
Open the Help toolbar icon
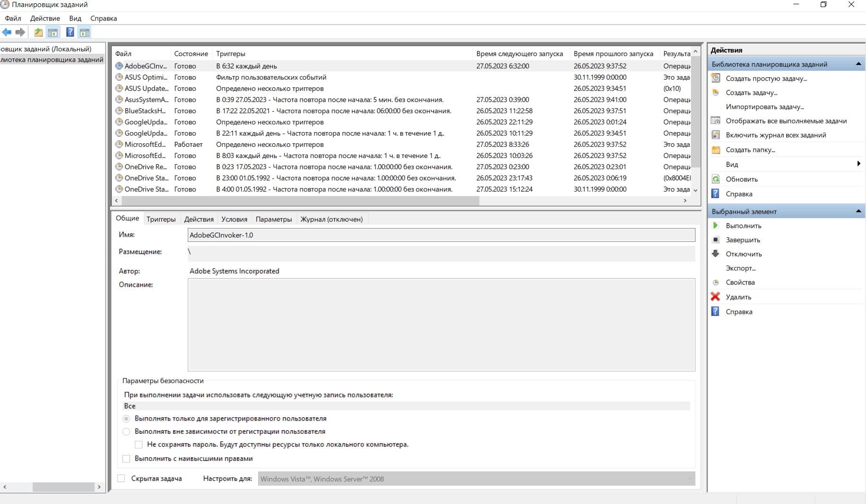70,32
